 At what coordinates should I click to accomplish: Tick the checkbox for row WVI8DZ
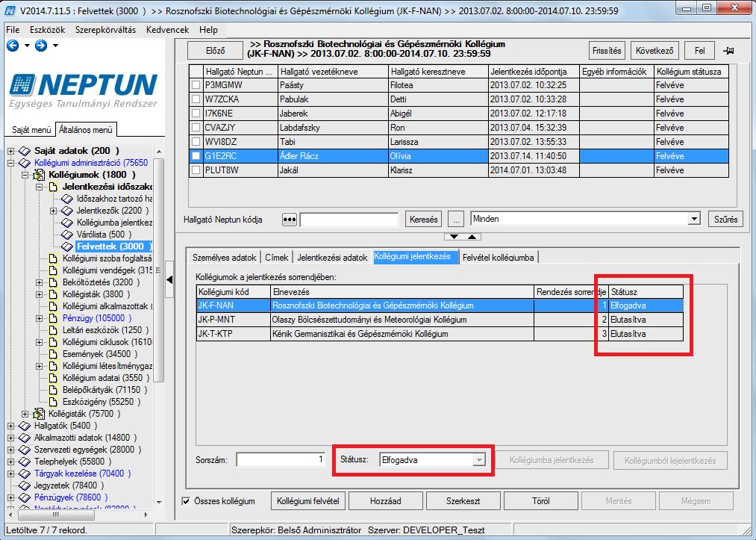(x=196, y=142)
